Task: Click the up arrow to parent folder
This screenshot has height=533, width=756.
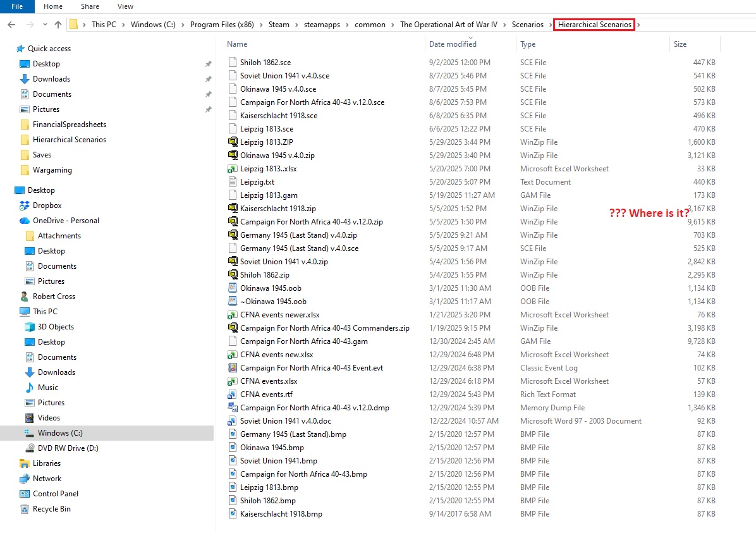Action: pos(59,24)
